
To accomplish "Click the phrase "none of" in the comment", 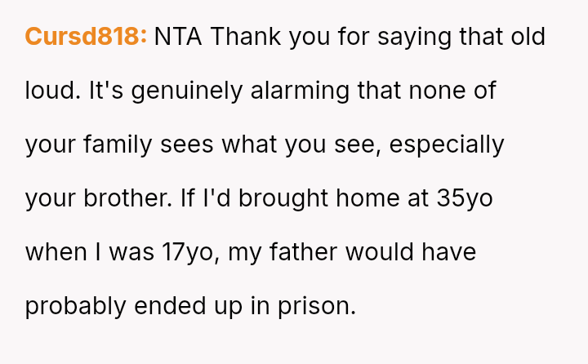I will tap(451, 91).
